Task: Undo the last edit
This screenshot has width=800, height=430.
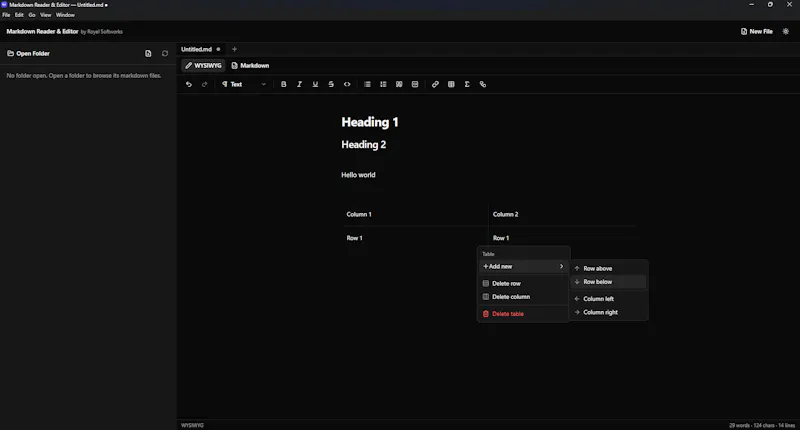Action: (189, 84)
